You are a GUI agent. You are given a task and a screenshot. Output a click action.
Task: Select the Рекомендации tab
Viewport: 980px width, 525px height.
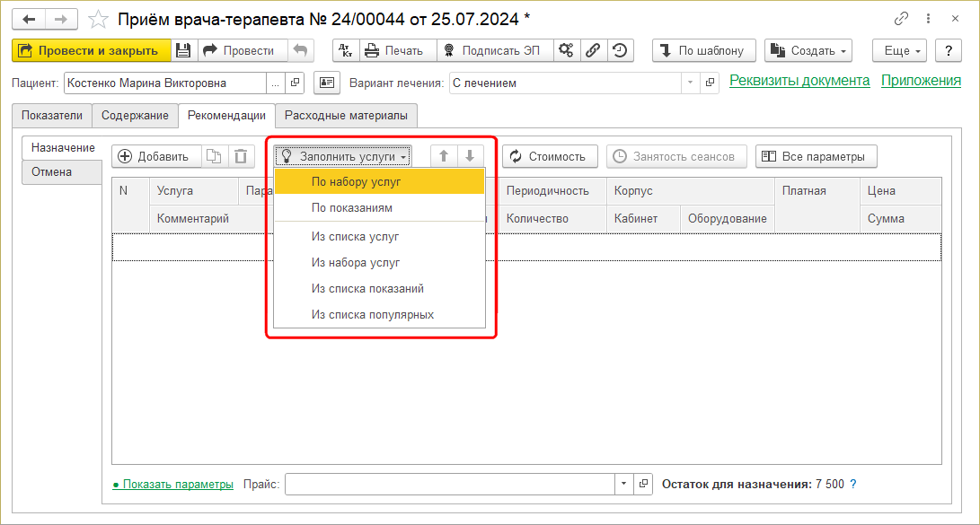(227, 116)
